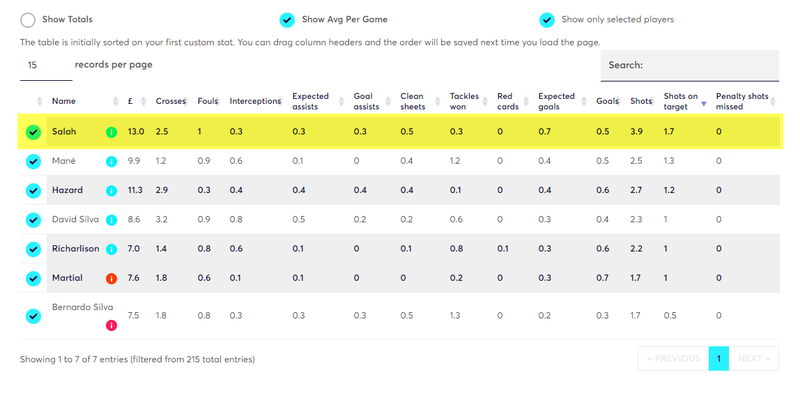Click Richarlison's info icon

pos(111,250)
